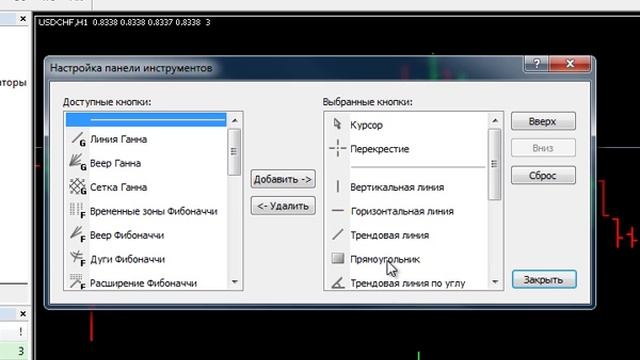Select the text 'Прямоугольник'
The width and height of the screenshot is (640, 360).
coord(385,259)
